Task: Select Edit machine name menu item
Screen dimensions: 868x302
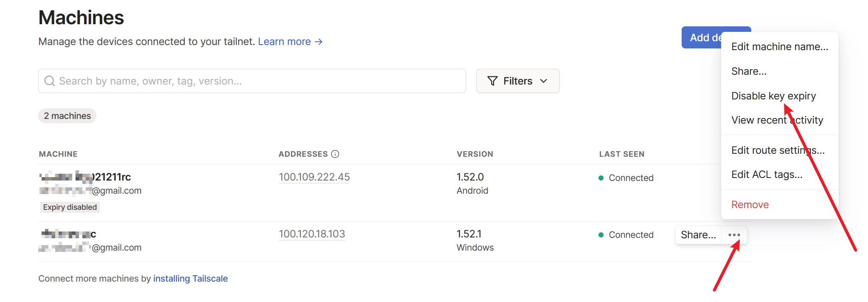Action: point(779,47)
